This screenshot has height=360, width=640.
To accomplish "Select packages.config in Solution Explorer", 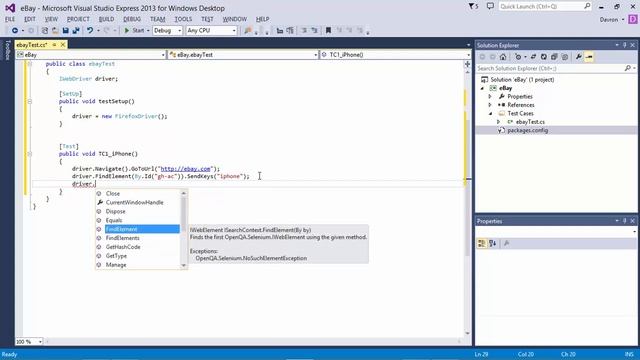I will point(527,131).
